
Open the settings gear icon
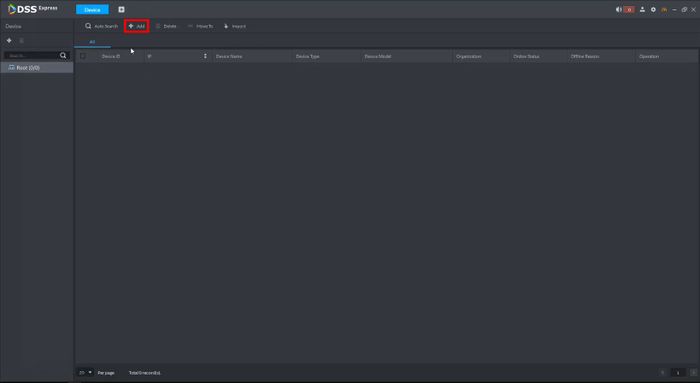[x=653, y=9]
